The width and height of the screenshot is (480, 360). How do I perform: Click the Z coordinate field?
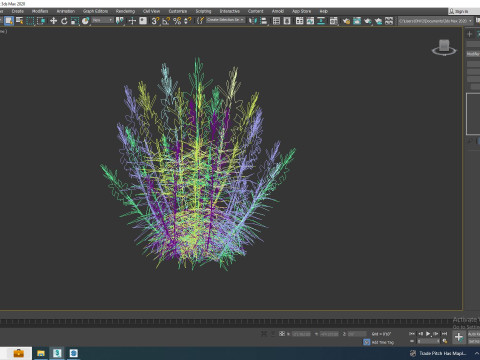357,334
